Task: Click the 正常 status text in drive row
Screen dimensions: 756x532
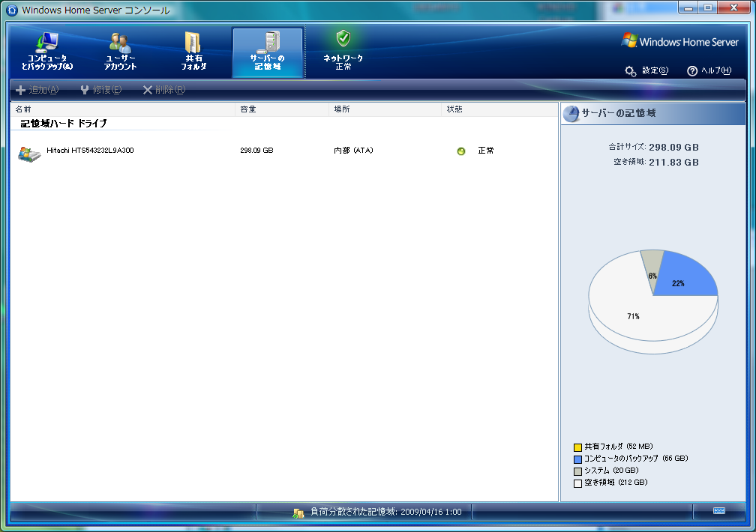Action: click(x=486, y=151)
